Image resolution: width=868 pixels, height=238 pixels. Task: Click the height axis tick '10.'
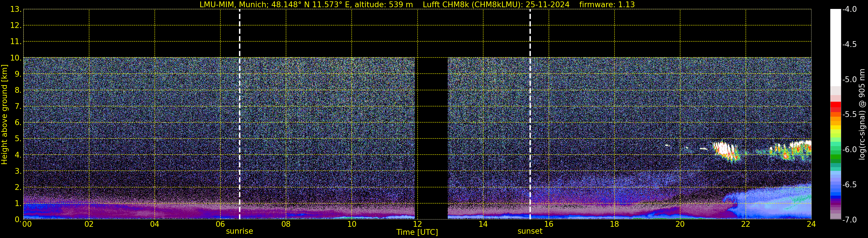16,58
